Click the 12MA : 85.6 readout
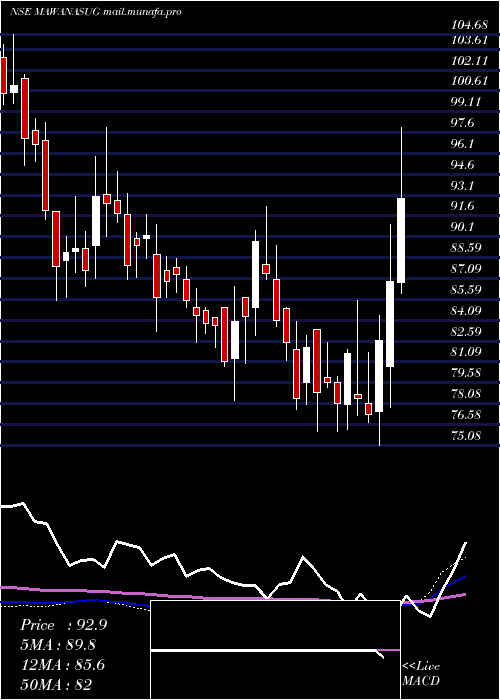 (x=62, y=665)
